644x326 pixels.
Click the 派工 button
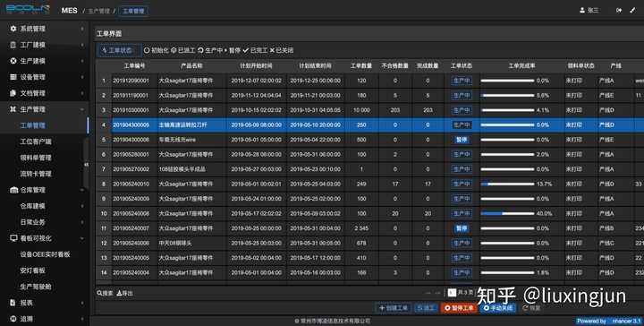click(426, 307)
